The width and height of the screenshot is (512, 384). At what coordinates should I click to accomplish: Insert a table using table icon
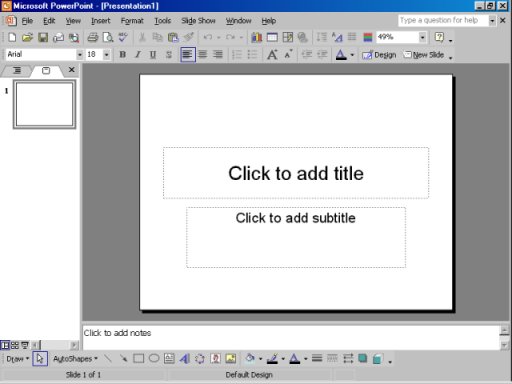(x=272, y=37)
